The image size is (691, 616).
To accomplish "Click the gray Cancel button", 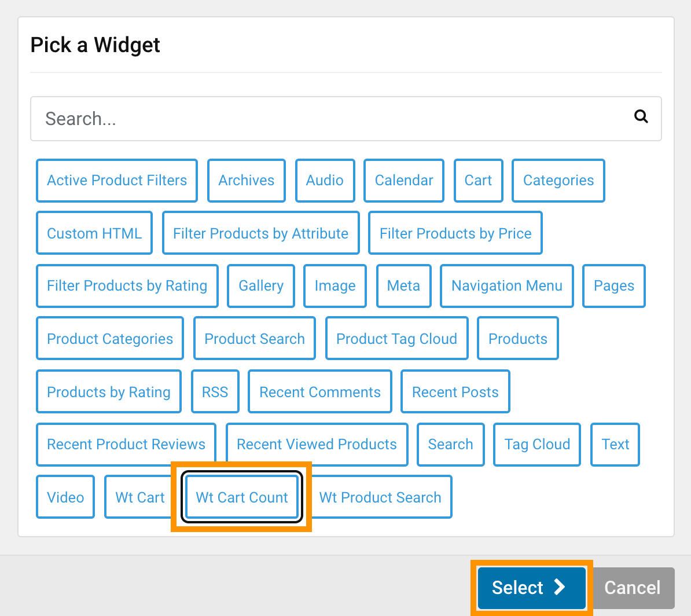I will point(633,588).
